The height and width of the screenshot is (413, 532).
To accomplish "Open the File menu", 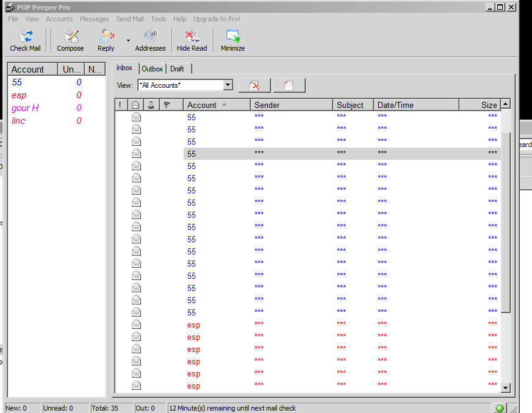I will (13, 19).
